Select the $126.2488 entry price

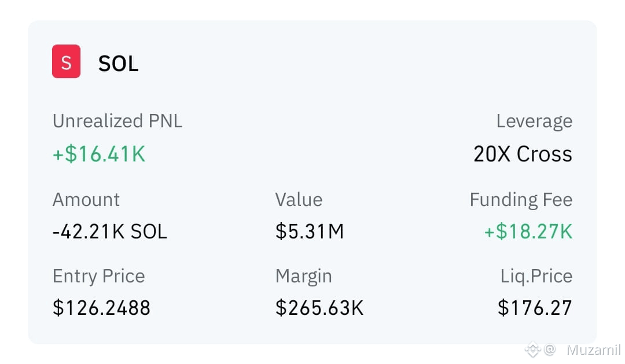pos(101,308)
